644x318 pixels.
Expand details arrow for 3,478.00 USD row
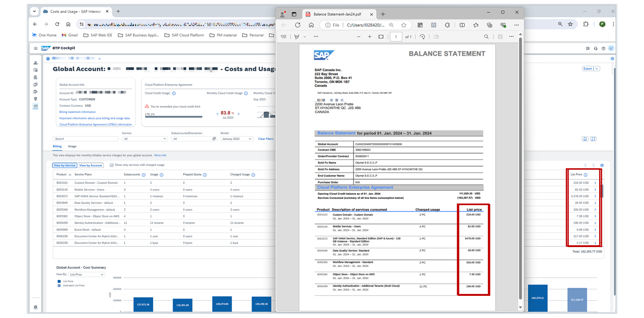click(x=595, y=196)
